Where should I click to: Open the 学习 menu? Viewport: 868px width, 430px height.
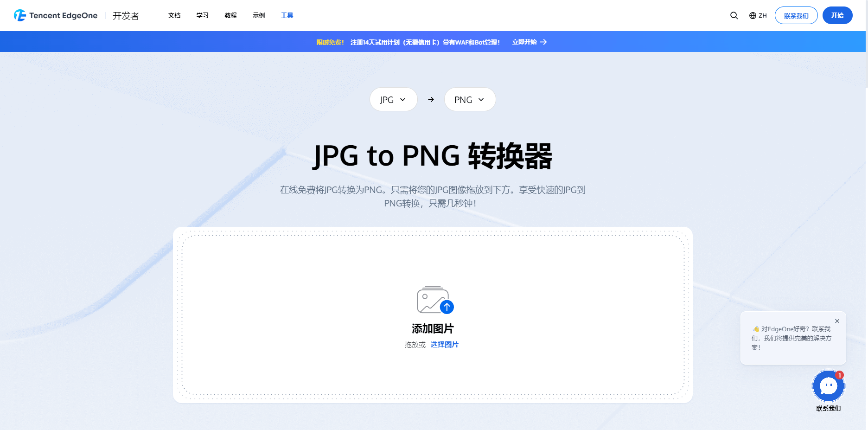click(x=203, y=15)
